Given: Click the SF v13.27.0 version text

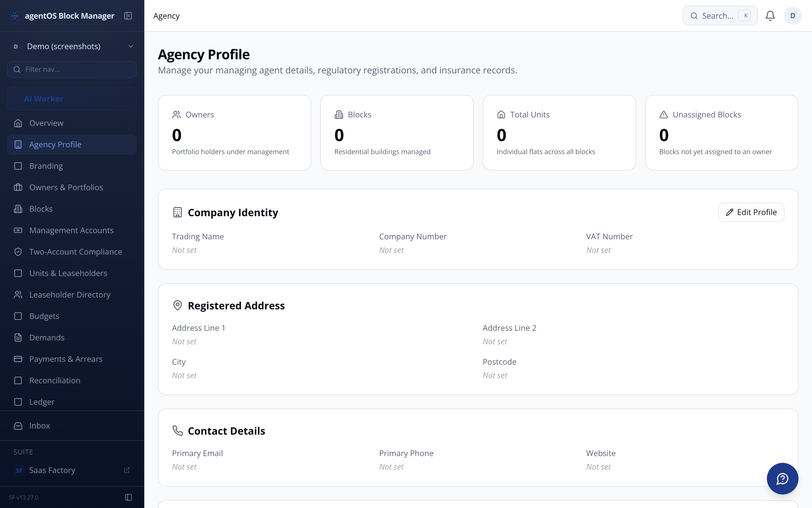Looking at the screenshot, I should [x=23, y=497].
